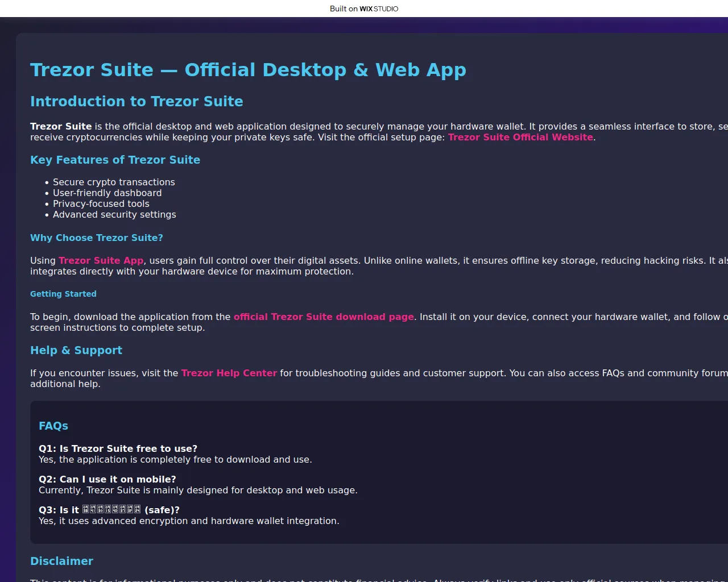Select answer about free download and use
The width and height of the screenshot is (728, 582).
tap(175, 459)
